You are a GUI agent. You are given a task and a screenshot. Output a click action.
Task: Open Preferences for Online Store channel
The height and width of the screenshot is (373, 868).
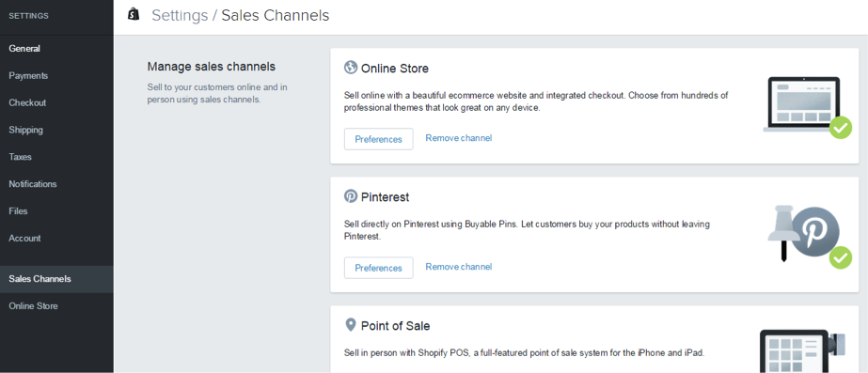[379, 139]
